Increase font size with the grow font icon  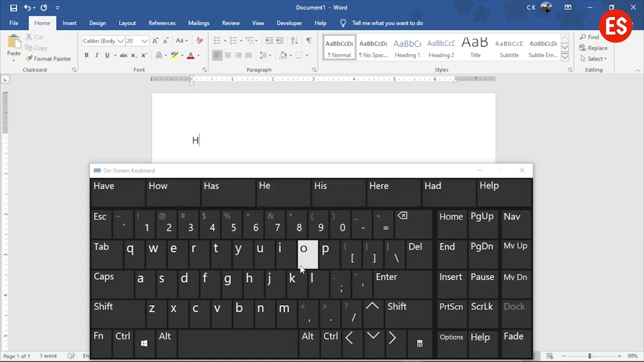(x=155, y=41)
